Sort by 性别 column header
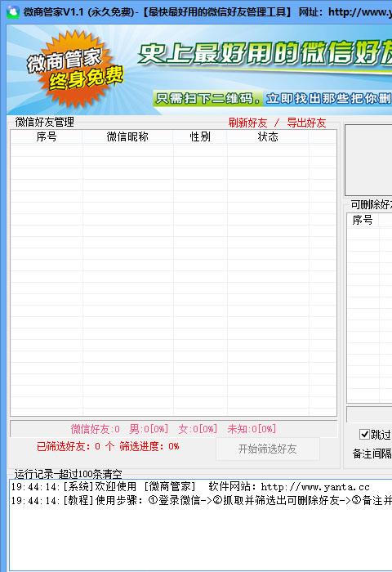 200,136
